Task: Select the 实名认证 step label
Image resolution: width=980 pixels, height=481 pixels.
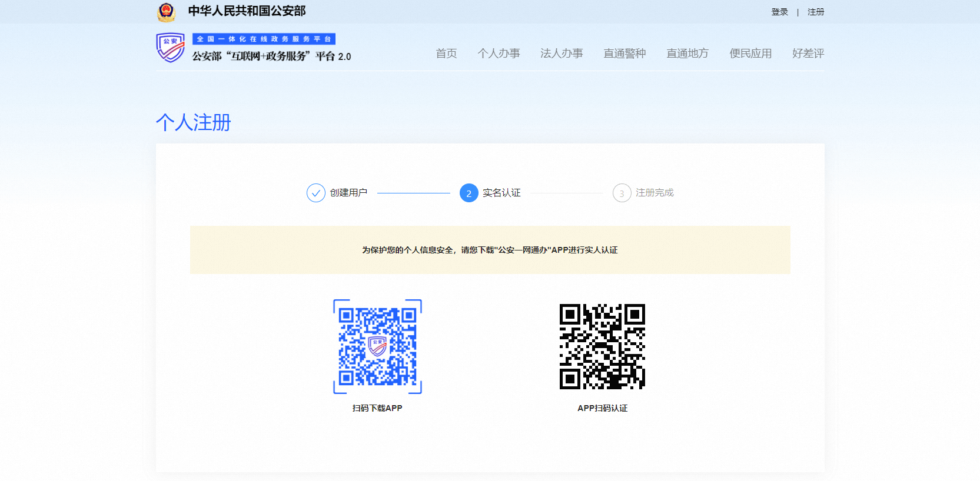Action: 501,193
